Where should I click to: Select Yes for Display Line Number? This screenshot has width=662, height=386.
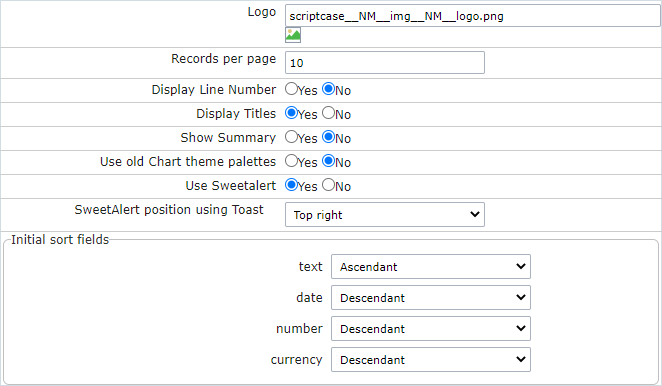coord(291,89)
